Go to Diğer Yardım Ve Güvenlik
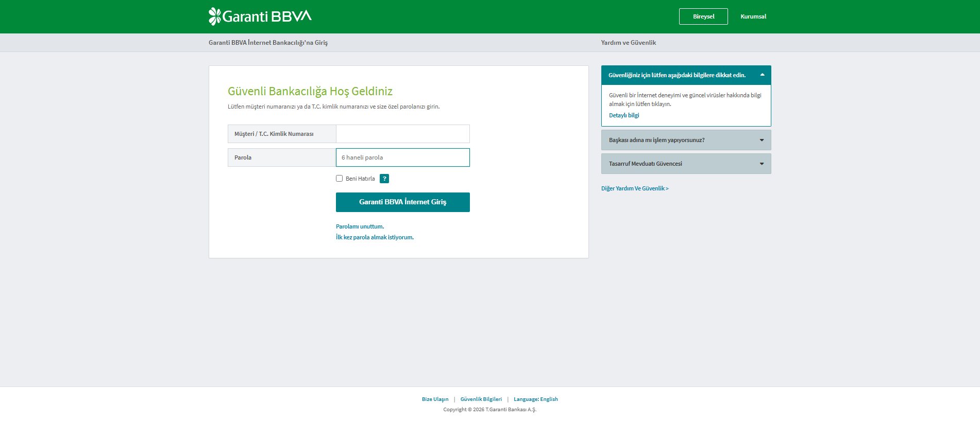 (635, 188)
